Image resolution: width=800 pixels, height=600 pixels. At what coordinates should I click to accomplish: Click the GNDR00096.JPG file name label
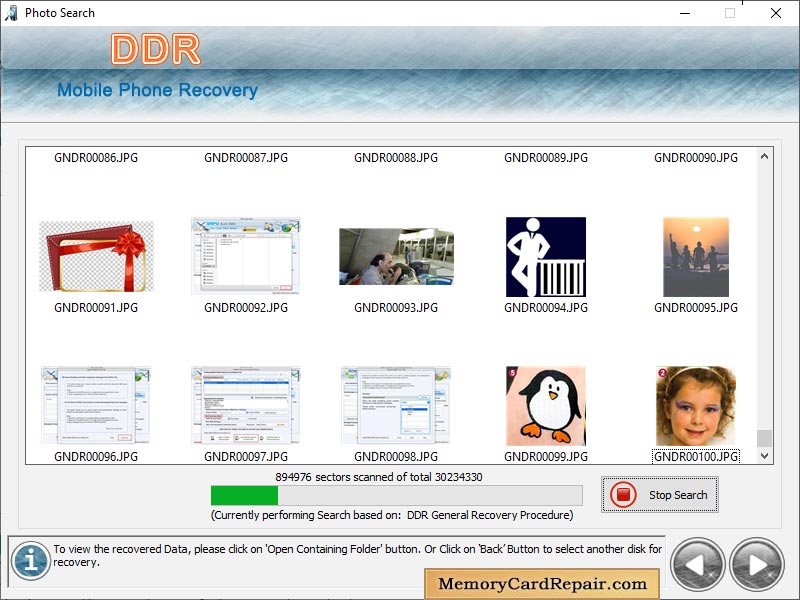pyautogui.click(x=96, y=457)
